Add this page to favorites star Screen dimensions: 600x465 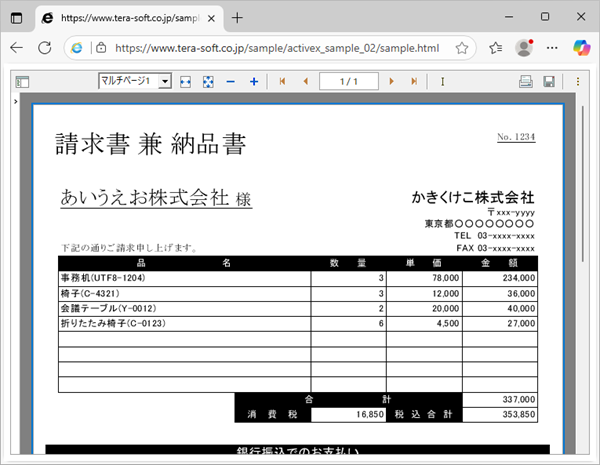click(462, 48)
